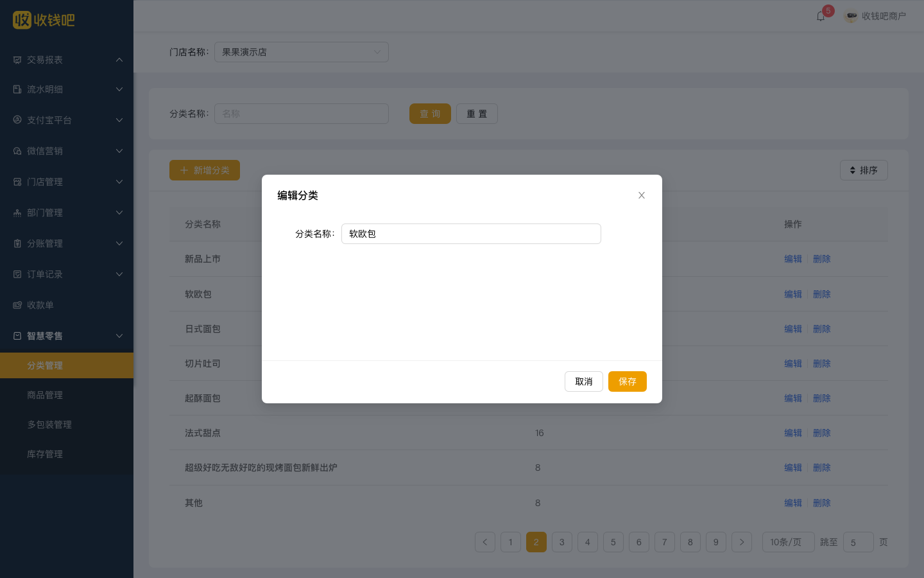
Task: Click the 门店管理 sidebar icon
Action: coord(17,182)
